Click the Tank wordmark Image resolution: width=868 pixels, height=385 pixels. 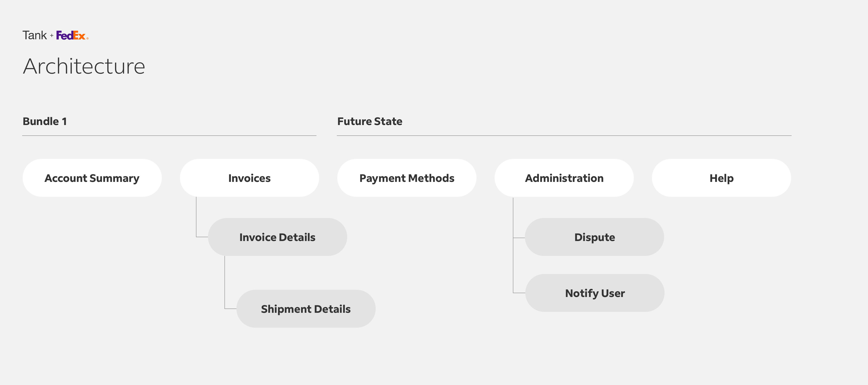(34, 35)
